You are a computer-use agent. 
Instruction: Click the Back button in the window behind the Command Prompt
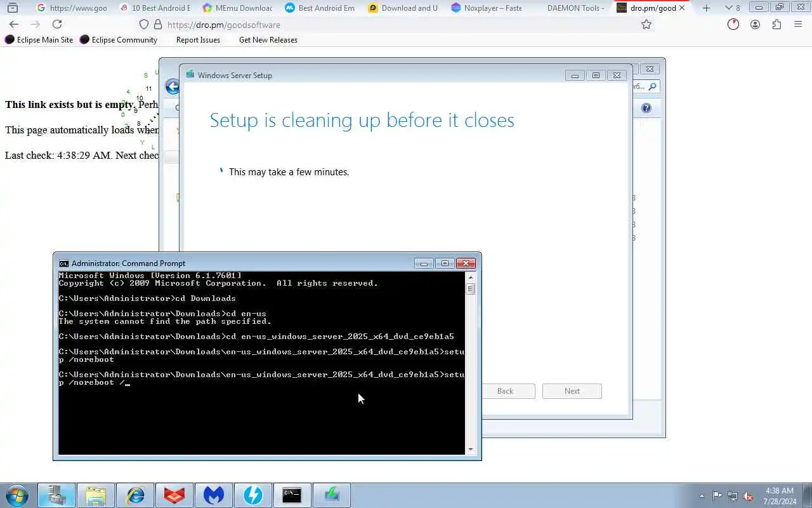505,391
